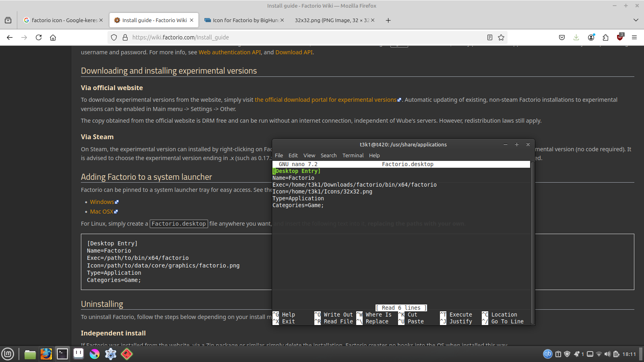Open the Firefox View button
Viewport: 644px width, 362px height.
(8, 20)
